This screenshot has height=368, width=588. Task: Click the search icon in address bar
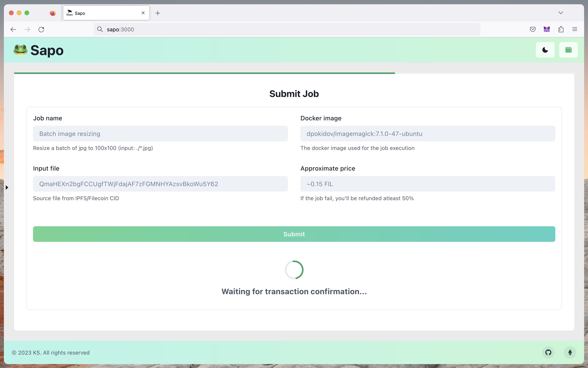coord(100,29)
